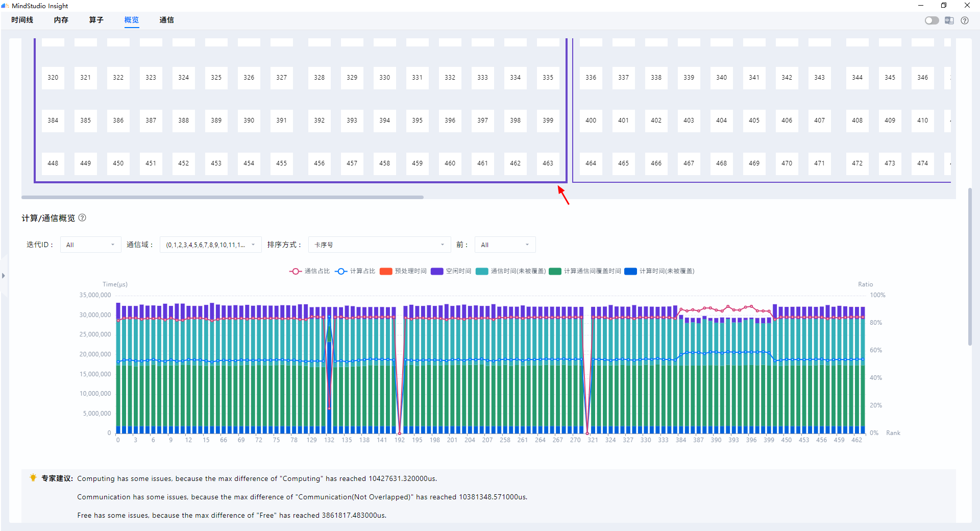Click the chart bar at rank 132
The width and height of the screenshot is (980, 531).
[329, 370]
